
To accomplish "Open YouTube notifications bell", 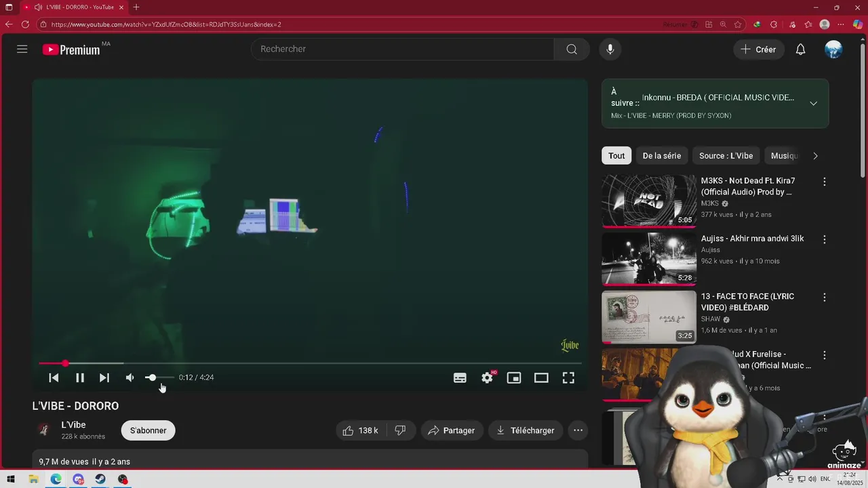I will pyautogui.click(x=800, y=49).
